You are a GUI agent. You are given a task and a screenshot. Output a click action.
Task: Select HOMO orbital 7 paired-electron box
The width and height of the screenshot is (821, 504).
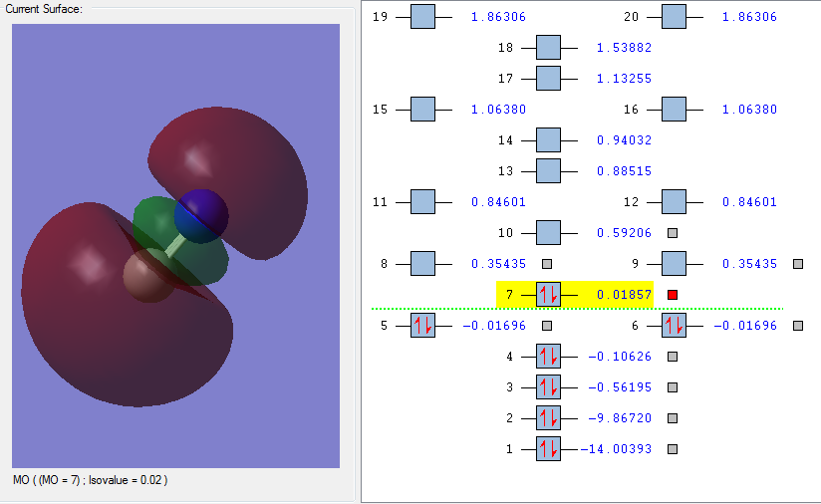point(548,295)
